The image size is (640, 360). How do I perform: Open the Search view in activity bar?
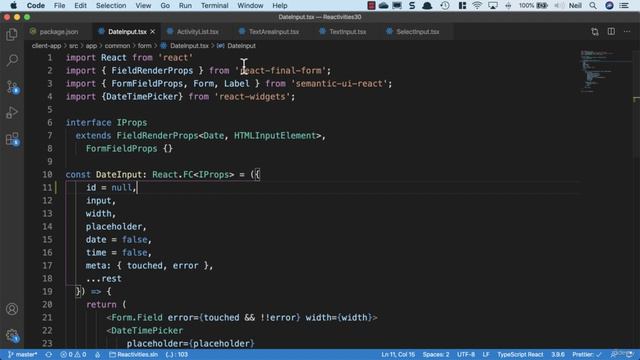(x=12, y=60)
